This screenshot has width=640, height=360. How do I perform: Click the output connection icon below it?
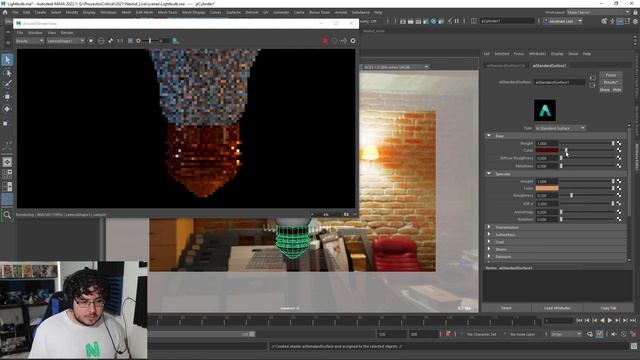592,85
